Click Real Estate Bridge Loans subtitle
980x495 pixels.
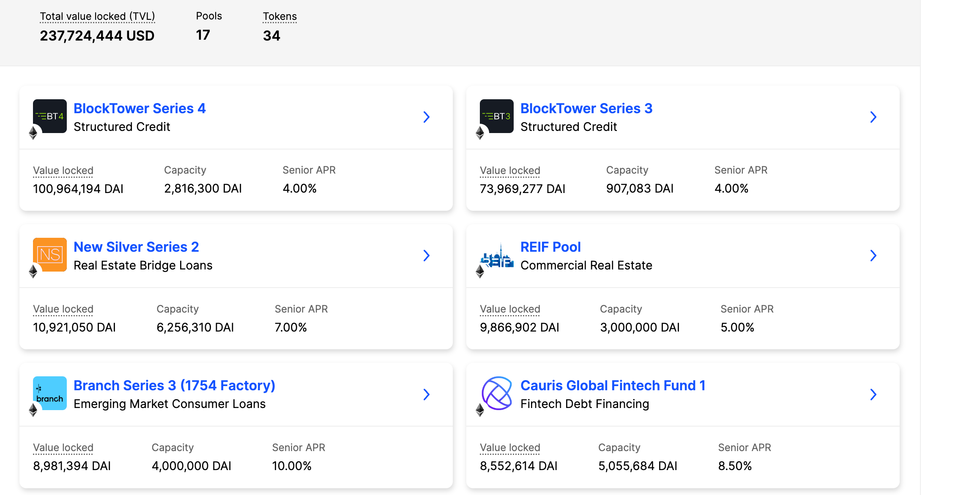143,265
